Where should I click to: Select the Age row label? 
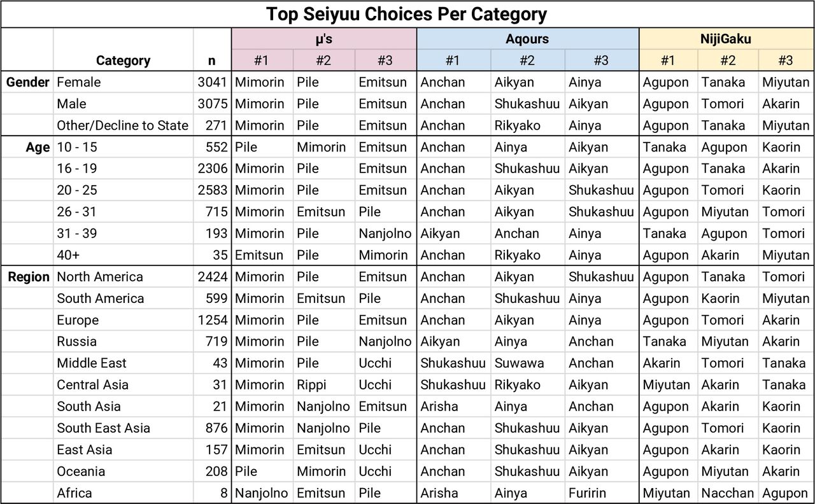click(27, 147)
